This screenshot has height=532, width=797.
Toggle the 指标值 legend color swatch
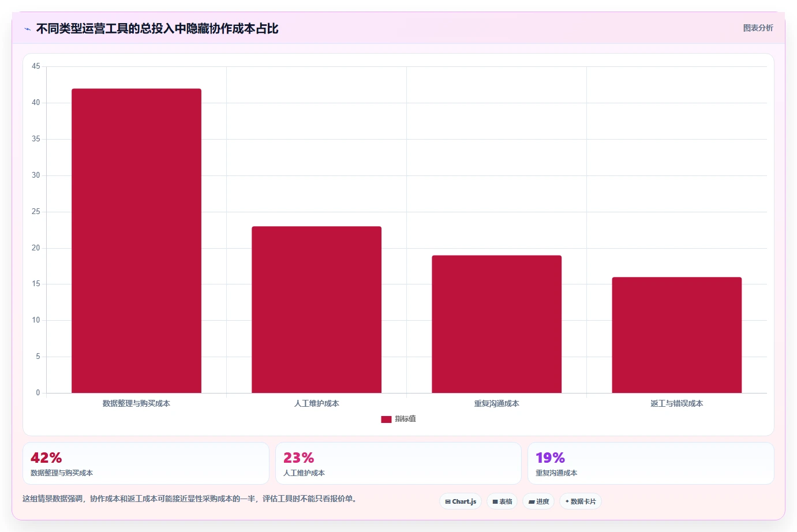[x=386, y=419]
